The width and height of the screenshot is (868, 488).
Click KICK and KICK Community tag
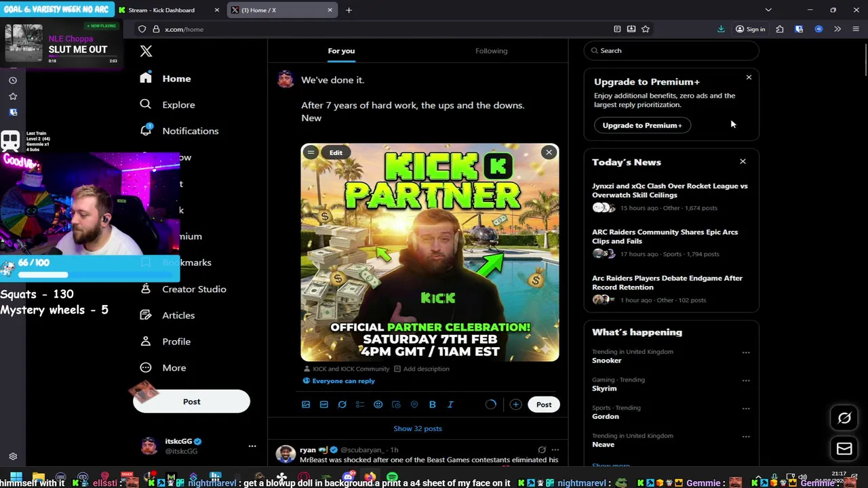[x=346, y=369]
